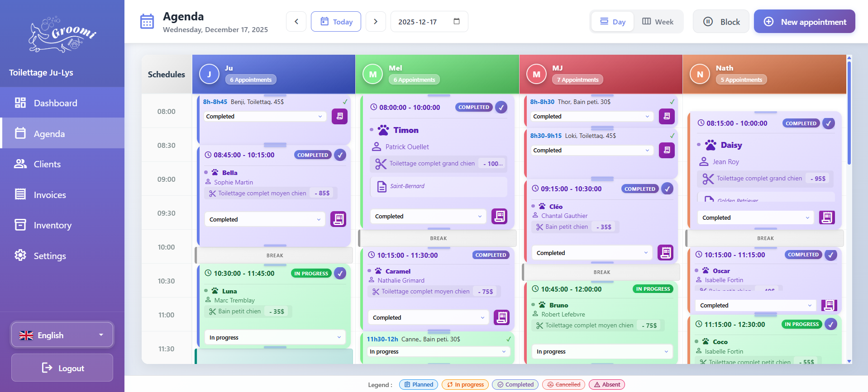Image resolution: width=868 pixels, height=392 pixels.
Task: Toggle the checkmark on Canne's compact appointment
Action: pos(509,339)
